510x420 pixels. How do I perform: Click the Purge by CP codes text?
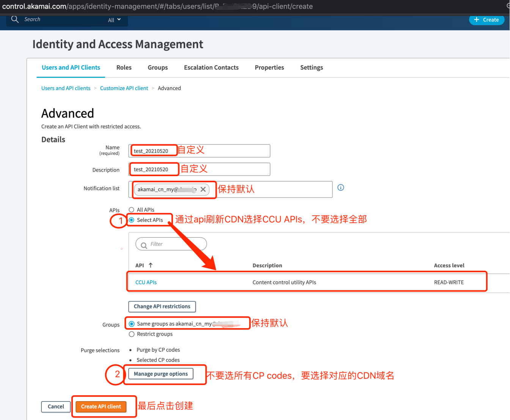158,350
